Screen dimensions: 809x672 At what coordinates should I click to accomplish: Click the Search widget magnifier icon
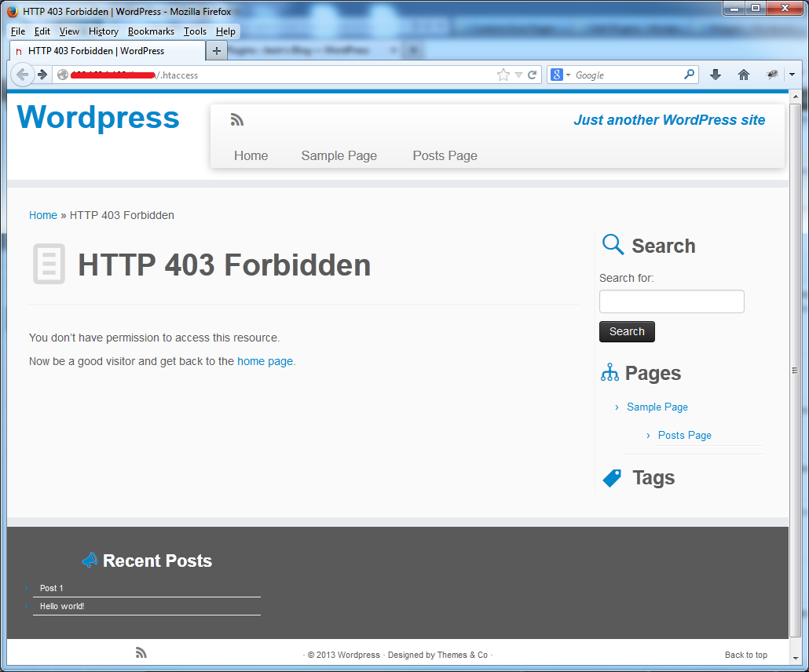613,244
